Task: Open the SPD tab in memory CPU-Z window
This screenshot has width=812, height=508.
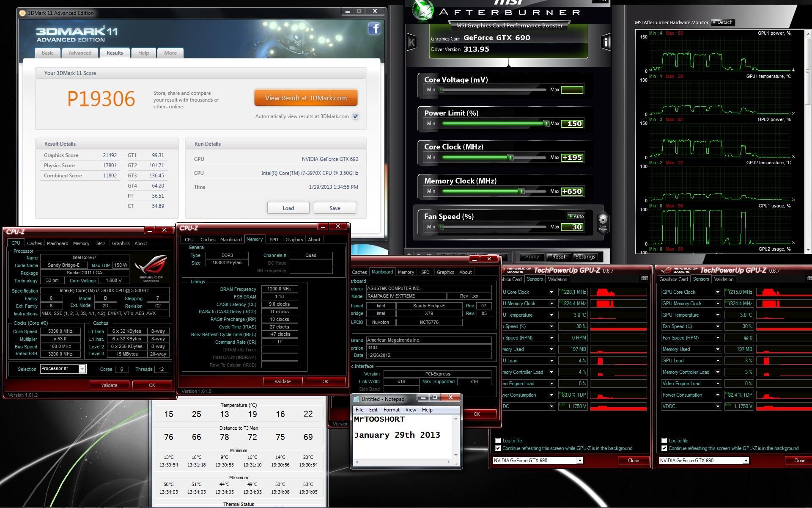Action: coord(274,240)
